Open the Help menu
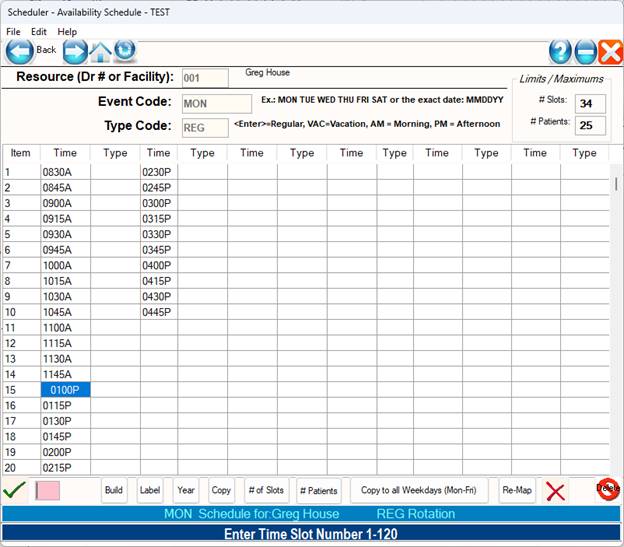624x547 pixels. [67, 32]
